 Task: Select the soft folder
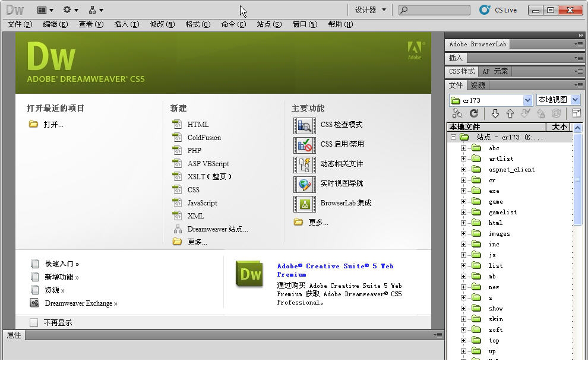tap(495, 329)
